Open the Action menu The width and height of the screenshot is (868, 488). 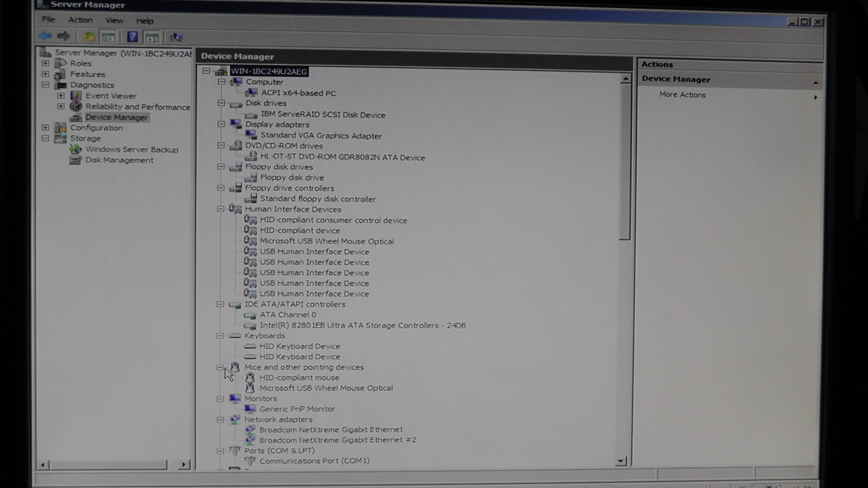coord(80,20)
